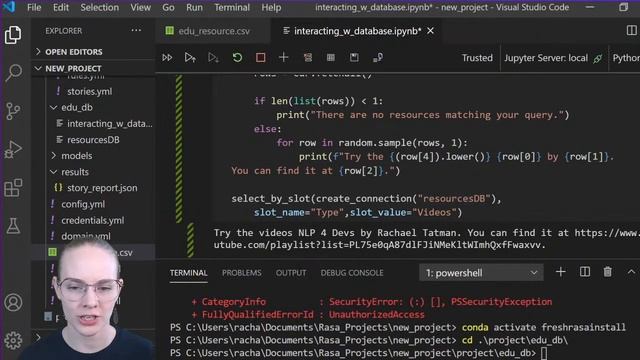
Task: Open the Extensions view
Action: point(13,187)
